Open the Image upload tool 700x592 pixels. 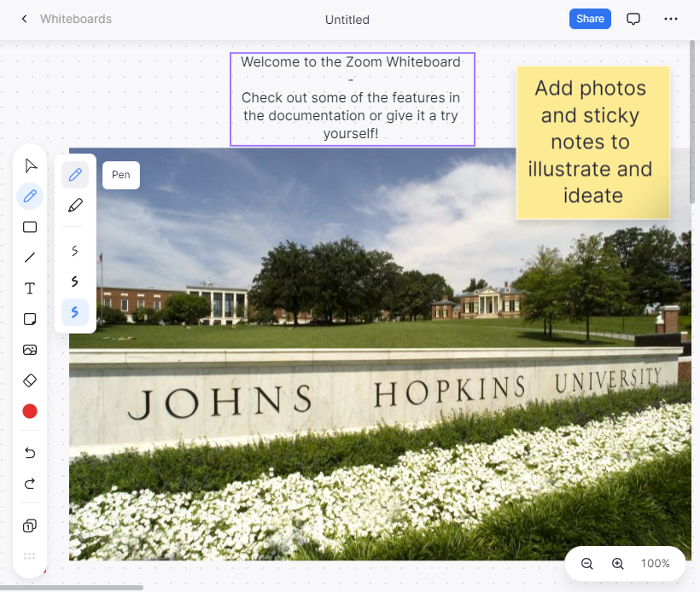[30, 350]
